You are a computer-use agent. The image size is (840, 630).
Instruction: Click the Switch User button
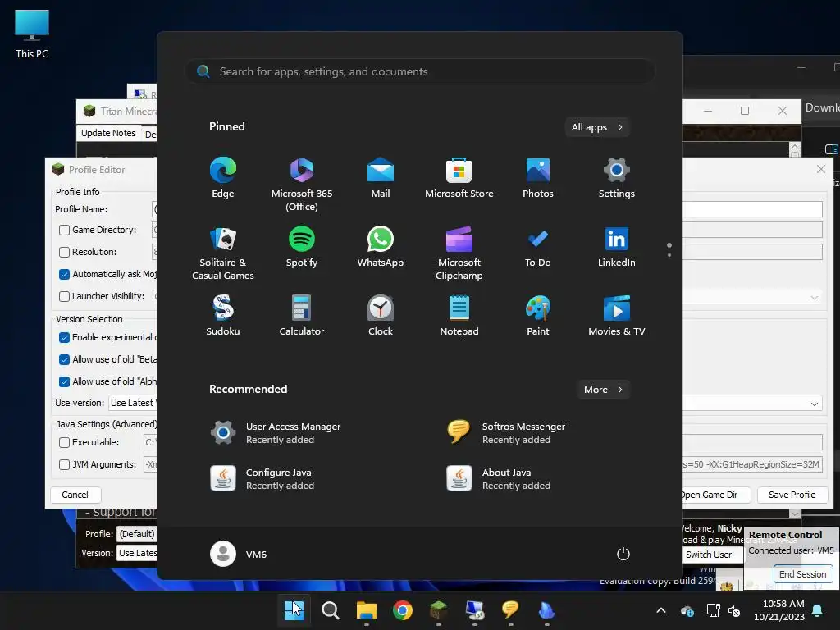pyautogui.click(x=713, y=555)
